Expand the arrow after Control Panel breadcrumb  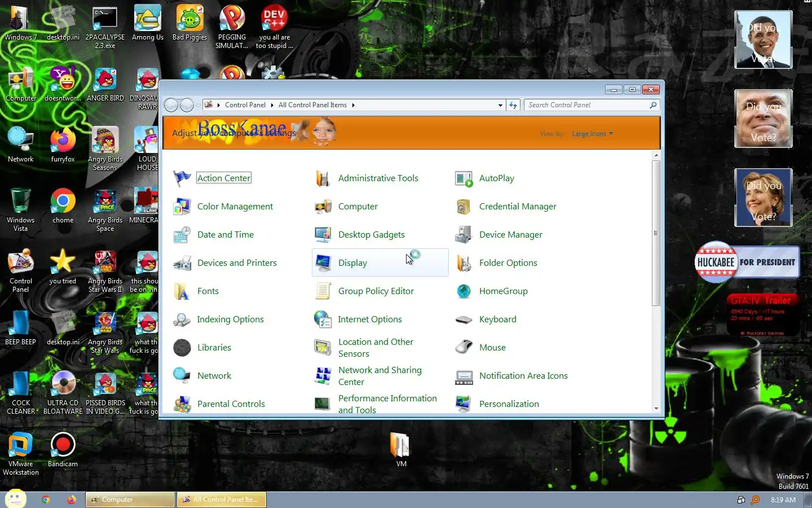coord(272,105)
